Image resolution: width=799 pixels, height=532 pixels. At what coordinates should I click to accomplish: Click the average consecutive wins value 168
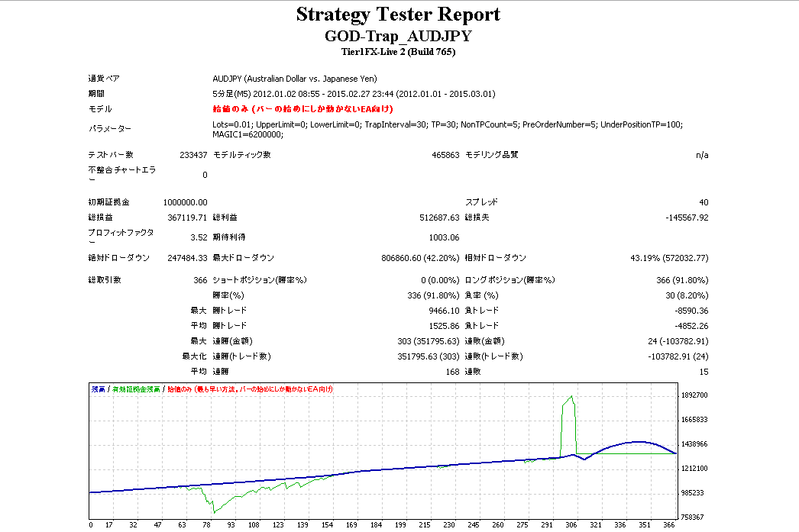click(452, 372)
